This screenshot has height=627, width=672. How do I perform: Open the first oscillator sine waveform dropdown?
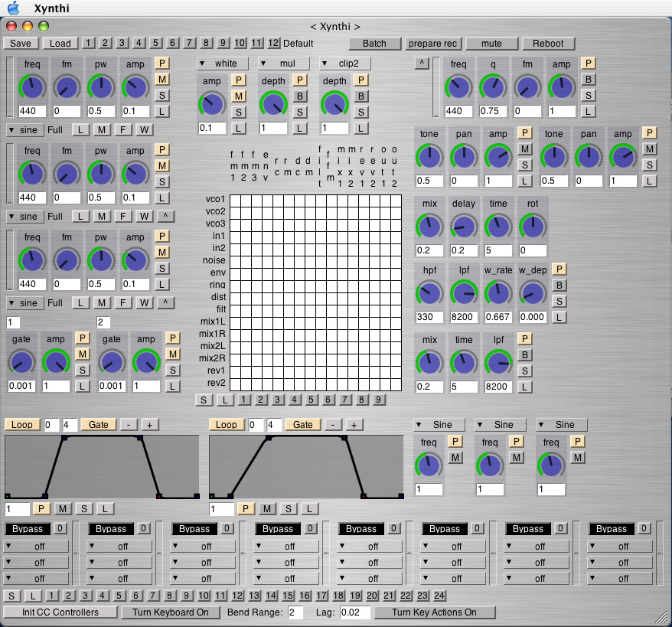[x=24, y=130]
